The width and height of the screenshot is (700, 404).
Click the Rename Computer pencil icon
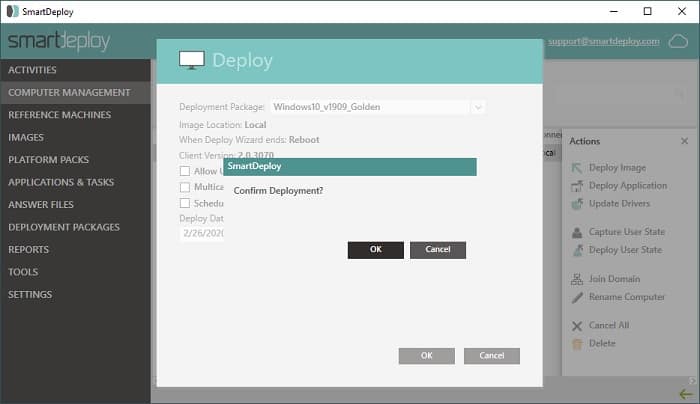click(577, 297)
